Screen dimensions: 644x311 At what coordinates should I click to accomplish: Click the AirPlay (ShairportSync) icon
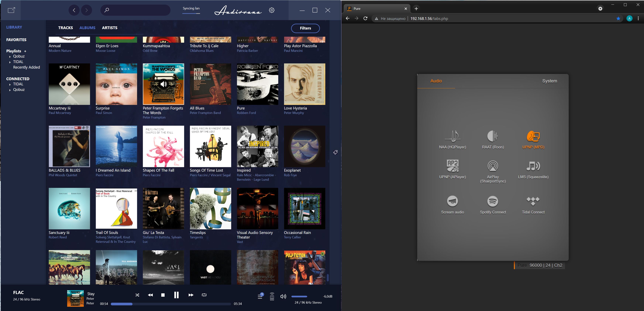pyautogui.click(x=493, y=166)
